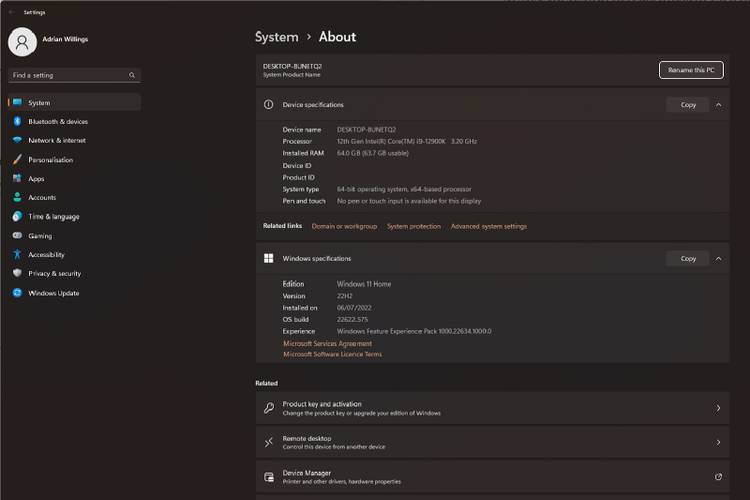Open the Accounts person icon
This screenshot has height=500, width=750.
click(x=17, y=198)
